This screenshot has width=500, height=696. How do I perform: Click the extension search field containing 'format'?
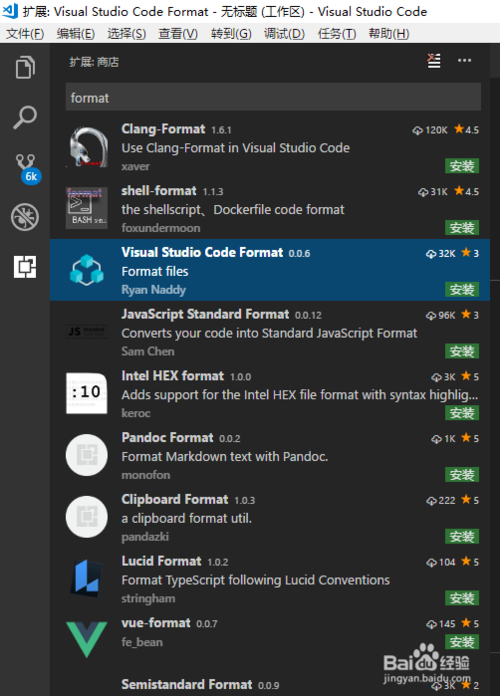(273, 97)
